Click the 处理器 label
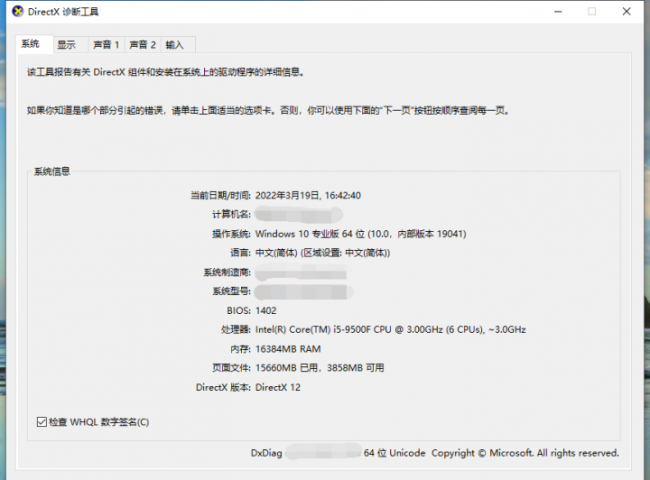Viewport: 650px width, 480px height. pos(236,330)
